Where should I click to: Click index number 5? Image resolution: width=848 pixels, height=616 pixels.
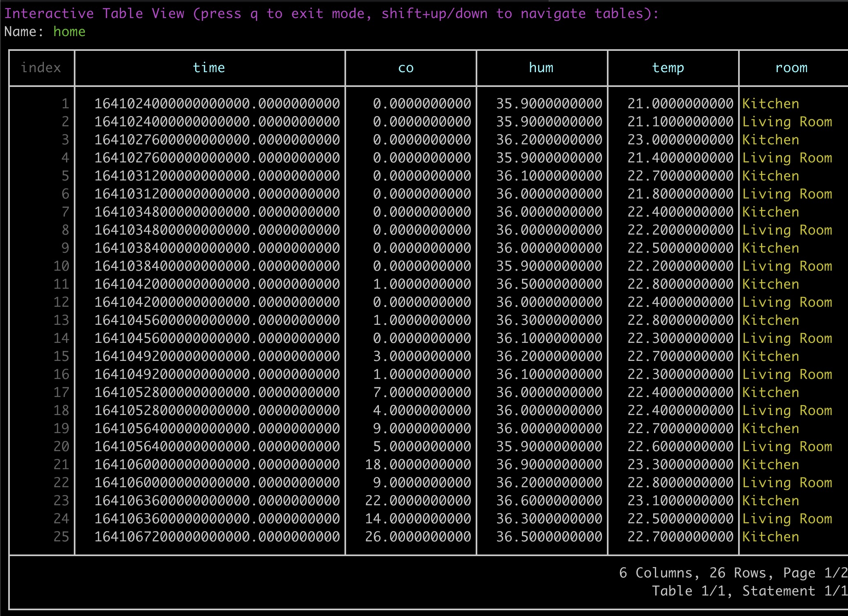point(66,176)
